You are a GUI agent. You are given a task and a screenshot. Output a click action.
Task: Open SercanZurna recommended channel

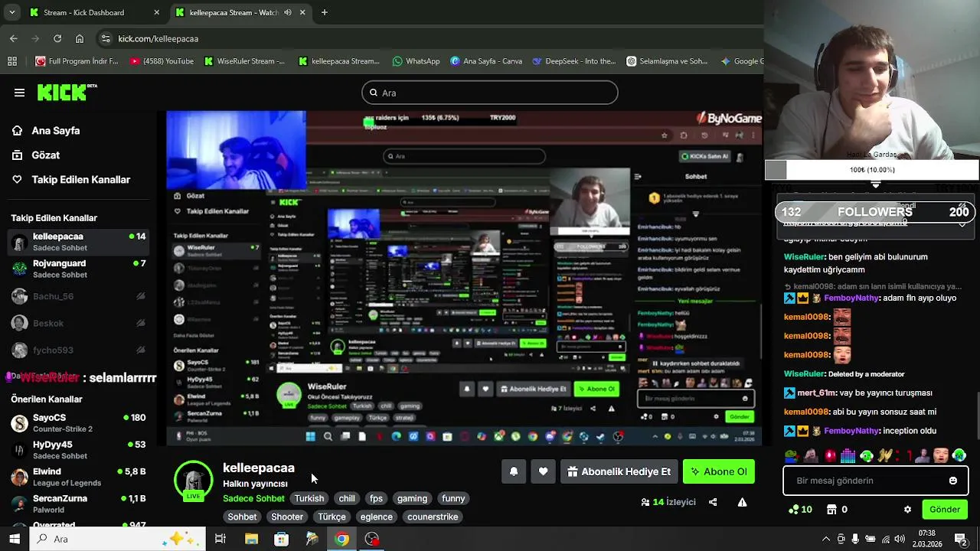[78, 504]
